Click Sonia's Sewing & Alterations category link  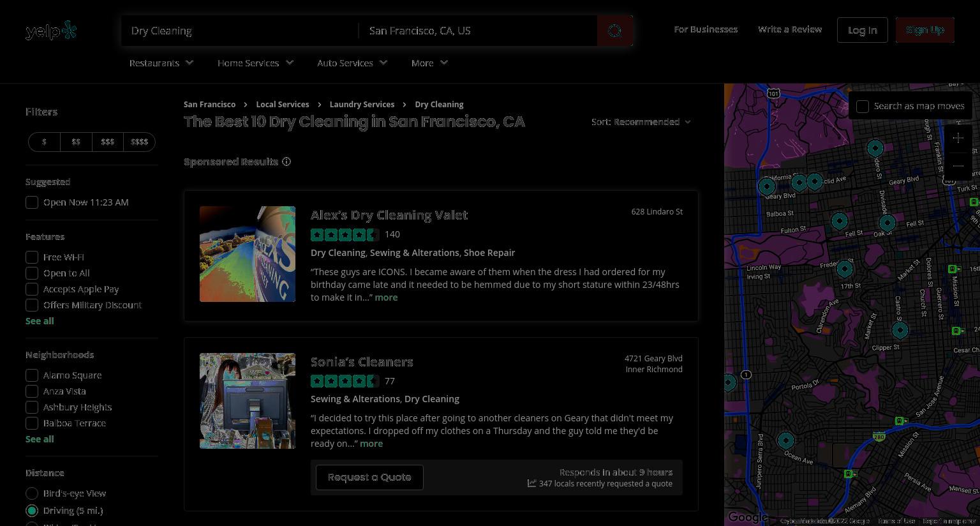[355, 399]
